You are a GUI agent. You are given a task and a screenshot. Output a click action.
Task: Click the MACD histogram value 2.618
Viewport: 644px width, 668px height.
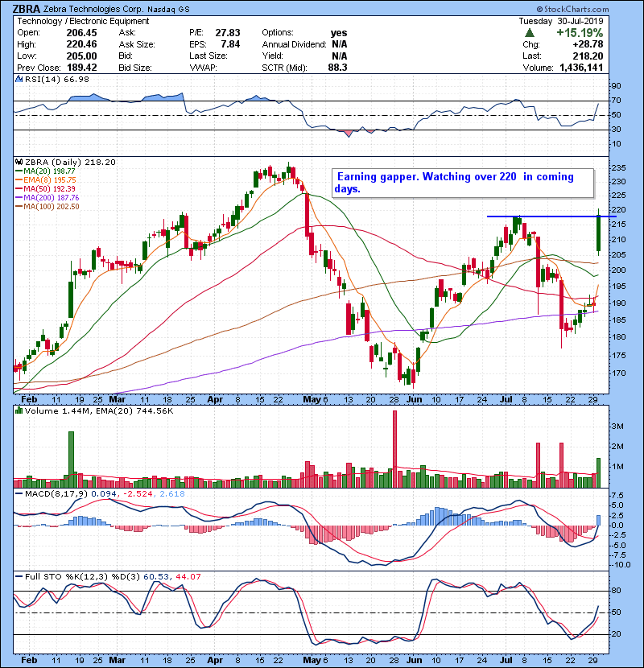[171, 494]
